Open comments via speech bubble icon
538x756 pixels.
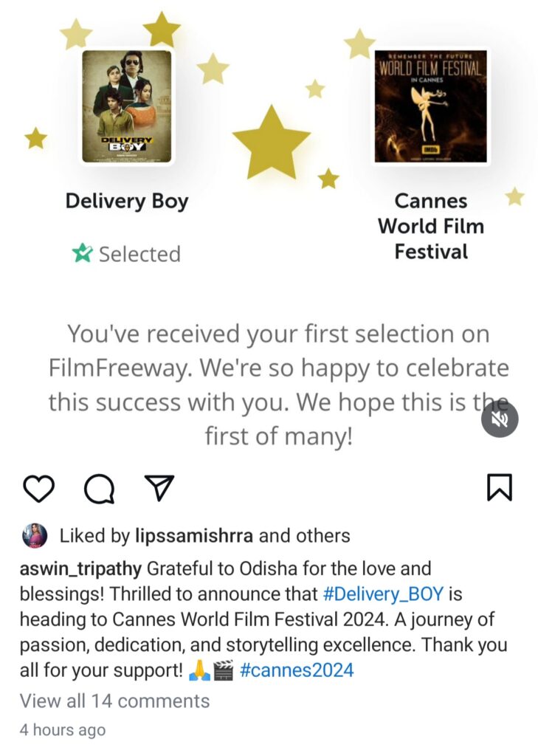pos(100,489)
